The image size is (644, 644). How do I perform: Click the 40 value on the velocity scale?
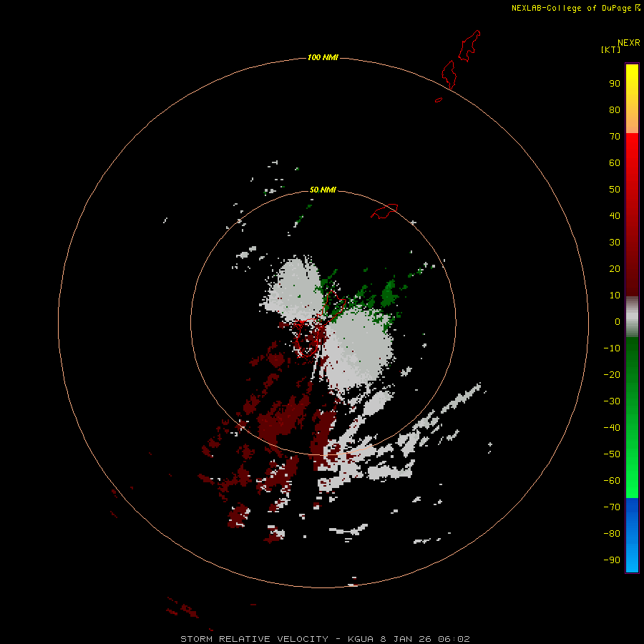615,215
